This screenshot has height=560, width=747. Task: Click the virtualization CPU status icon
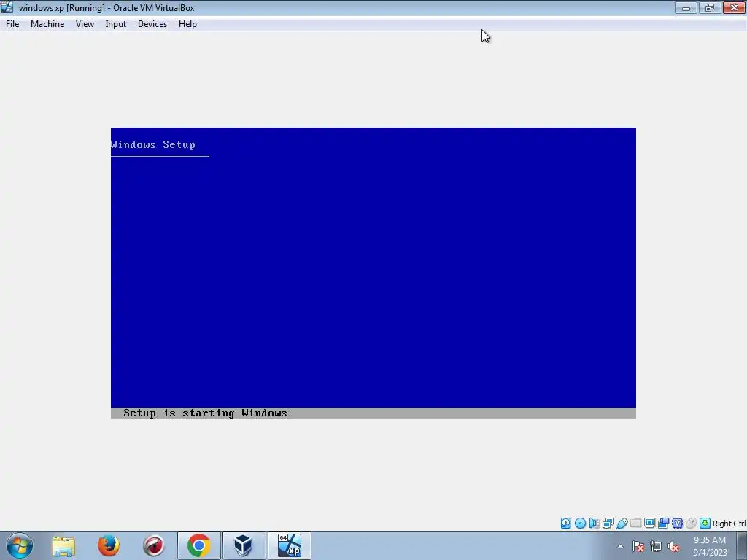pyautogui.click(x=677, y=524)
